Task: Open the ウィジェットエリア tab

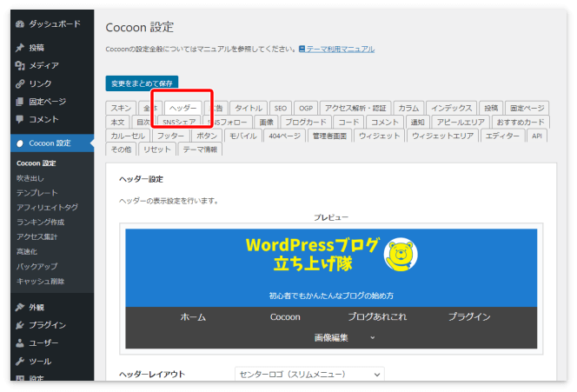Action: tap(442, 136)
